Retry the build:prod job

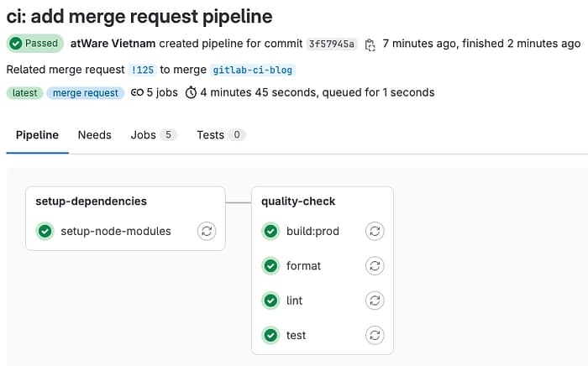[375, 231]
